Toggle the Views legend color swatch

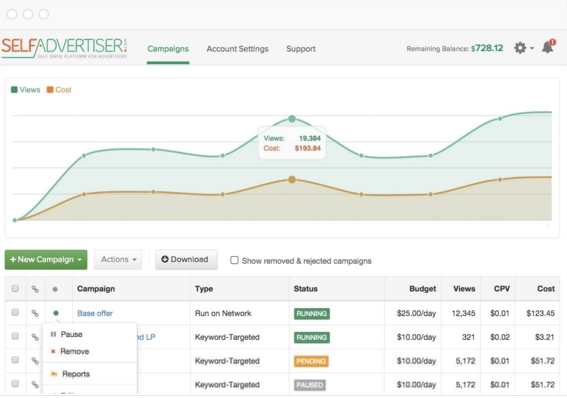[14, 90]
